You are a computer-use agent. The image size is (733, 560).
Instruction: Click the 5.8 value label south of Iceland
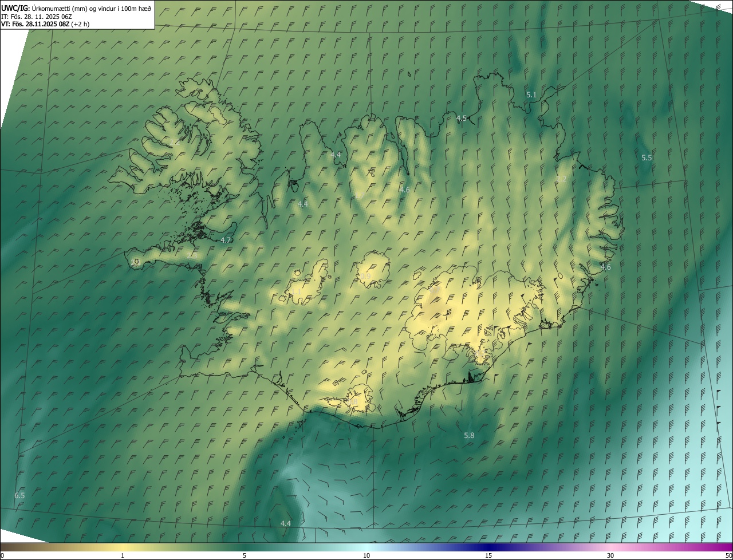tap(469, 435)
